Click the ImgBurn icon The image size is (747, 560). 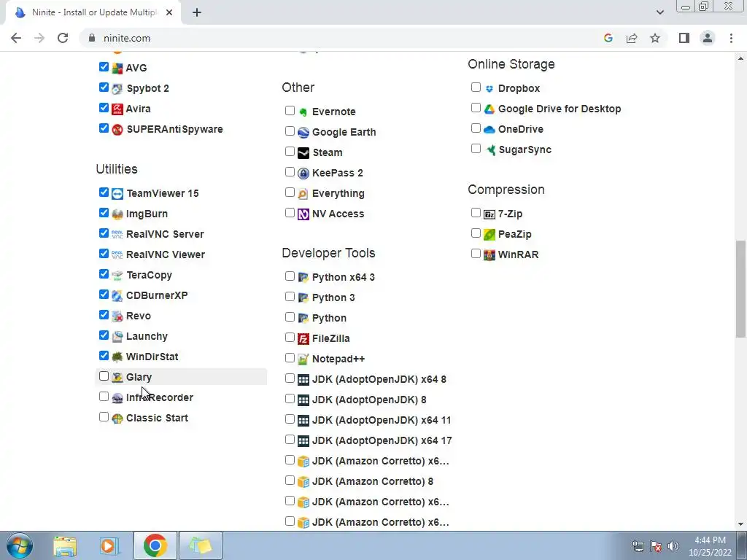click(x=117, y=214)
